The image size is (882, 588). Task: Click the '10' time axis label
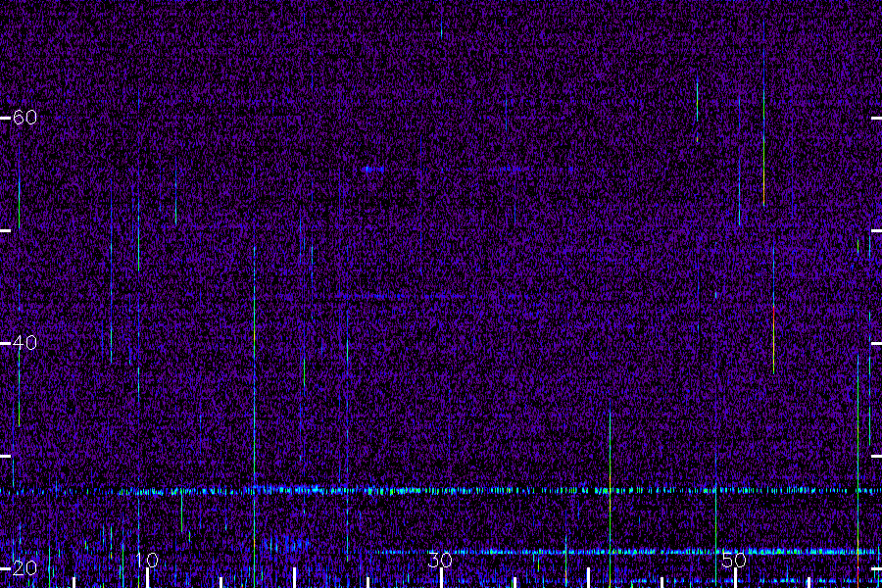click(147, 560)
